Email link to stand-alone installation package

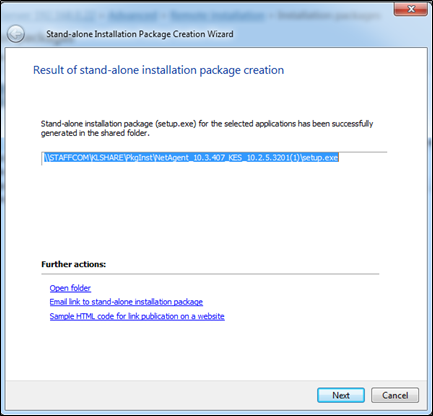tap(126, 302)
